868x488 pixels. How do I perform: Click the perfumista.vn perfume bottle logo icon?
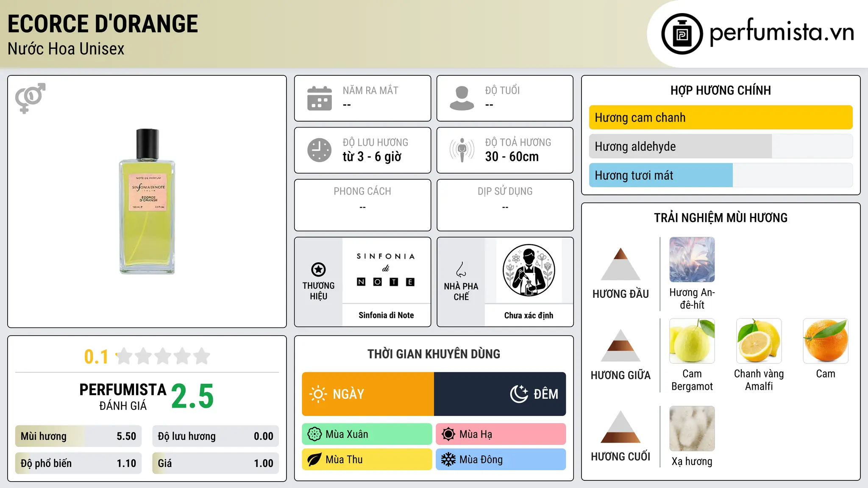click(x=682, y=34)
